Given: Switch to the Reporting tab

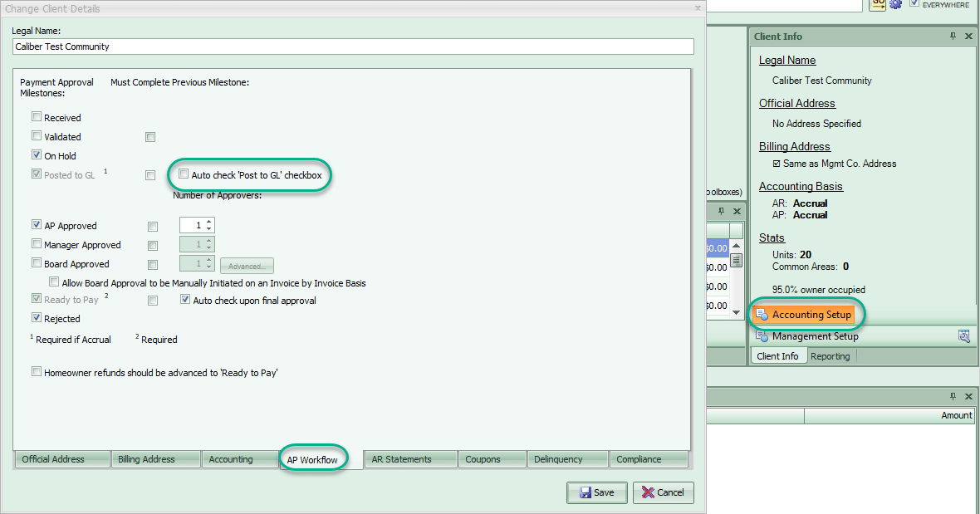Looking at the screenshot, I should click(x=830, y=356).
